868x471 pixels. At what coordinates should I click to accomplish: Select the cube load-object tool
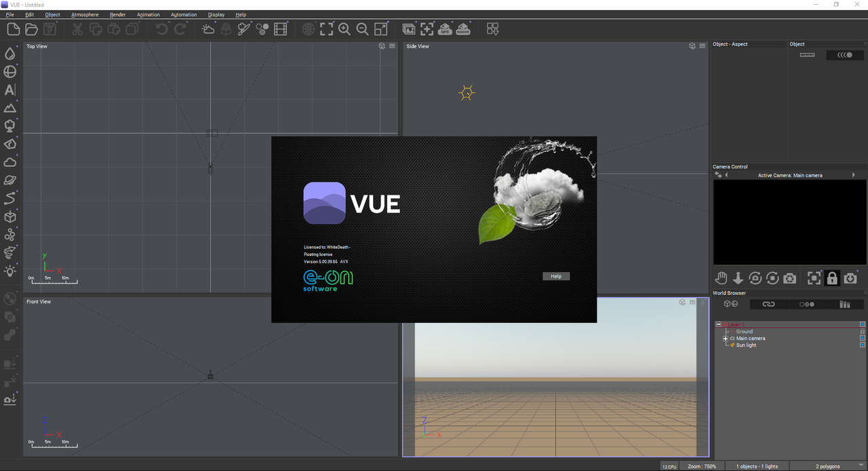10,216
